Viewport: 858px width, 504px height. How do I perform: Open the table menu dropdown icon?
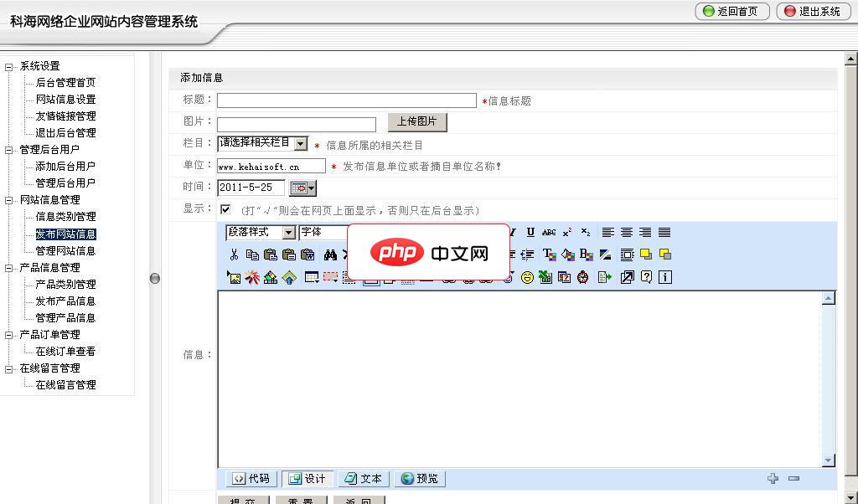(x=312, y=277)
